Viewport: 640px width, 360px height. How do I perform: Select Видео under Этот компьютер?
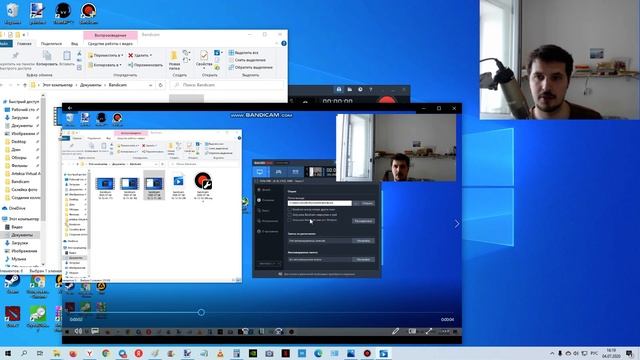pos(17,227)
